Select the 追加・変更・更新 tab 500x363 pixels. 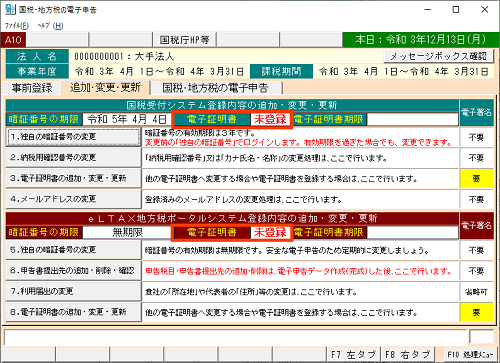(x=105, y=87)
